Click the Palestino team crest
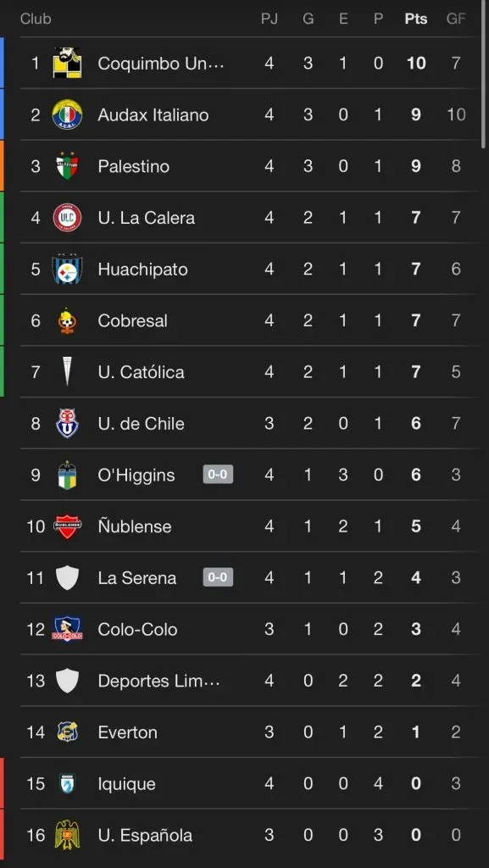This screenshot has height=868, width=489. point(67,166)
